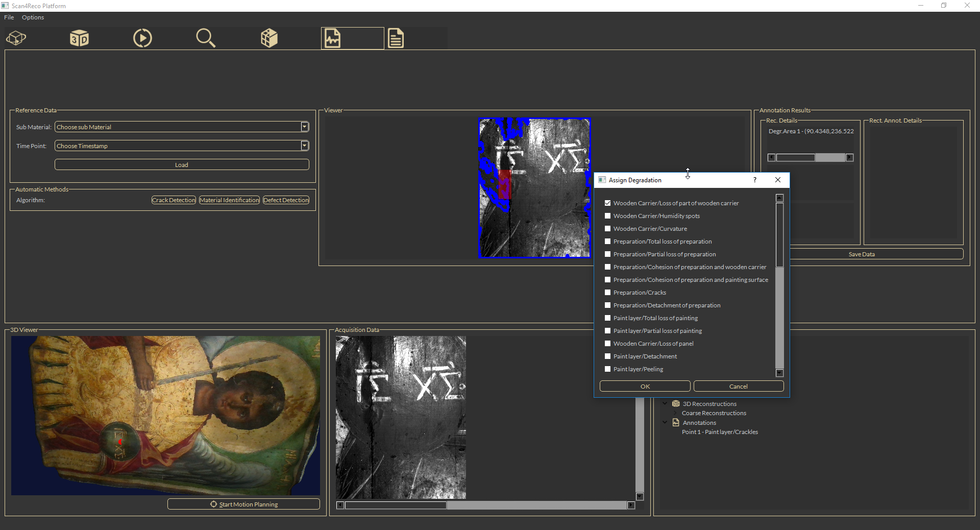The image size is (980, 530).
Task: Check Paint layer/Total loss of painting
Action: 607,318
